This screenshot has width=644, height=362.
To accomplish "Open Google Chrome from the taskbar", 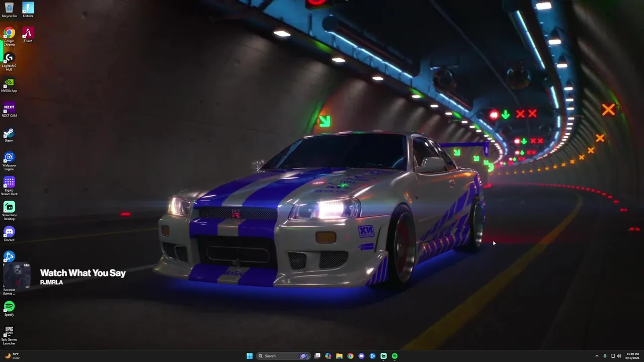I will [x=350, y=356].
